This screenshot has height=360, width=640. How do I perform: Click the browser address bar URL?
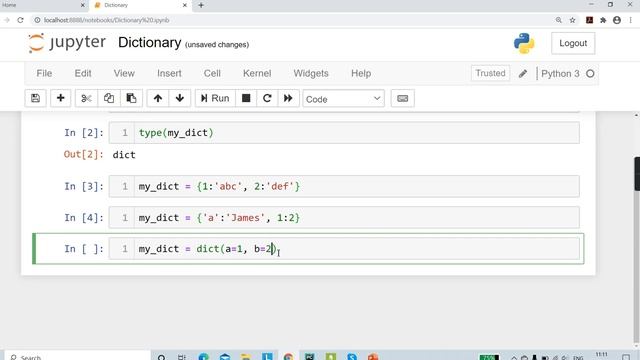[107, 20]
